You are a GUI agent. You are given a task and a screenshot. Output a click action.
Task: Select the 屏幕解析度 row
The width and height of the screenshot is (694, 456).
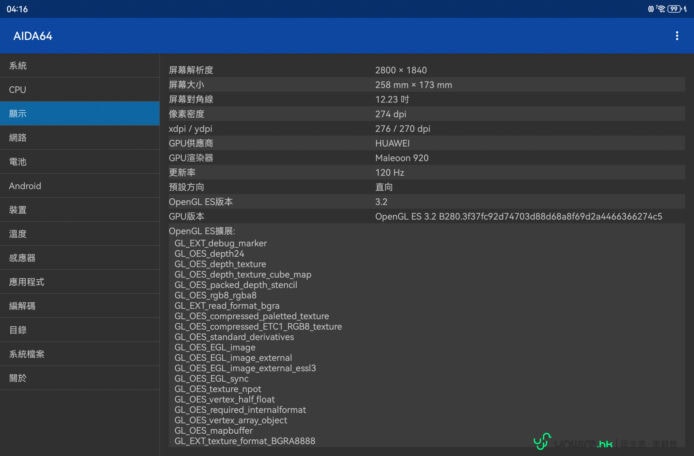[x=426, y=70]
